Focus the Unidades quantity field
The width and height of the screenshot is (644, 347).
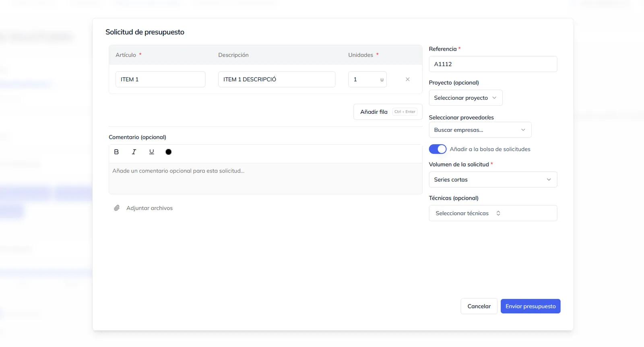(x=367, y=79)
